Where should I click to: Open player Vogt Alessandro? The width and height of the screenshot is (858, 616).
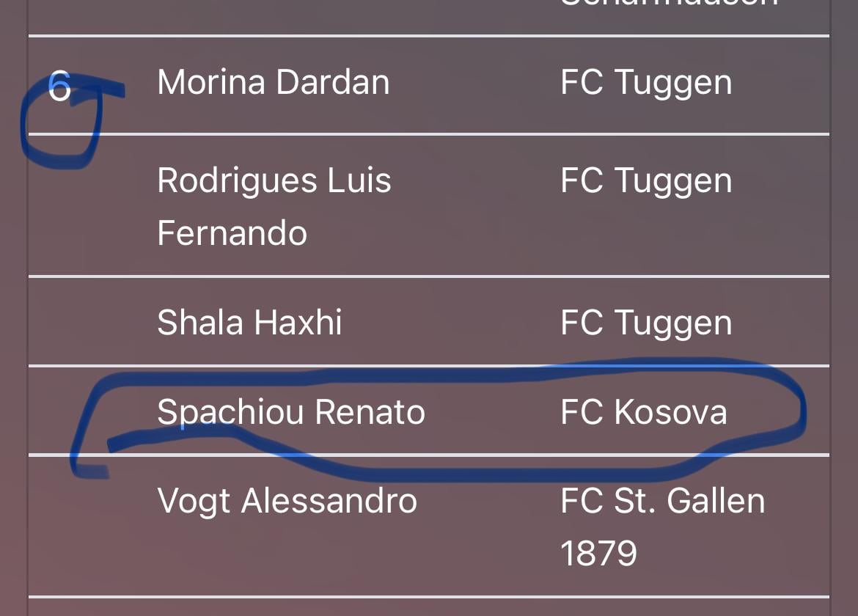point(287,502)
